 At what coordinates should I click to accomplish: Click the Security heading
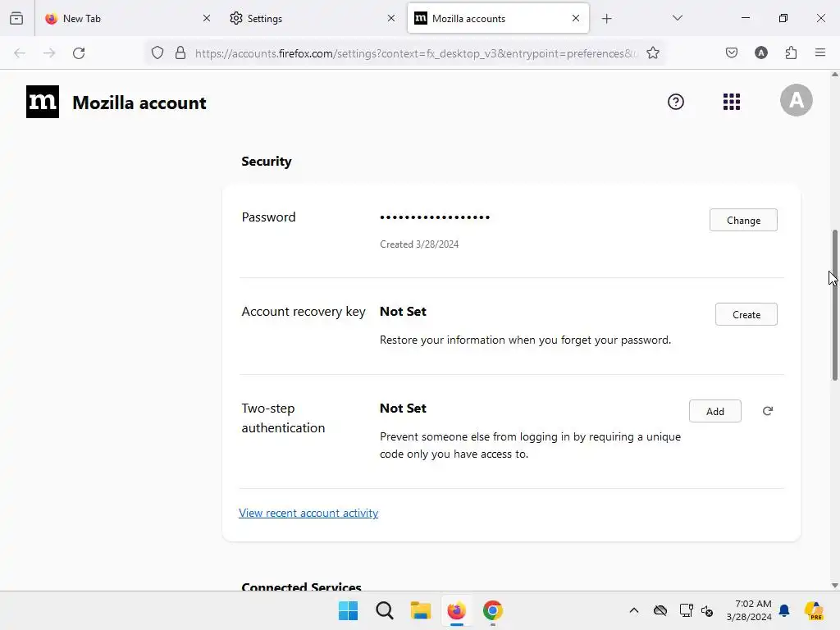(267, 162)
